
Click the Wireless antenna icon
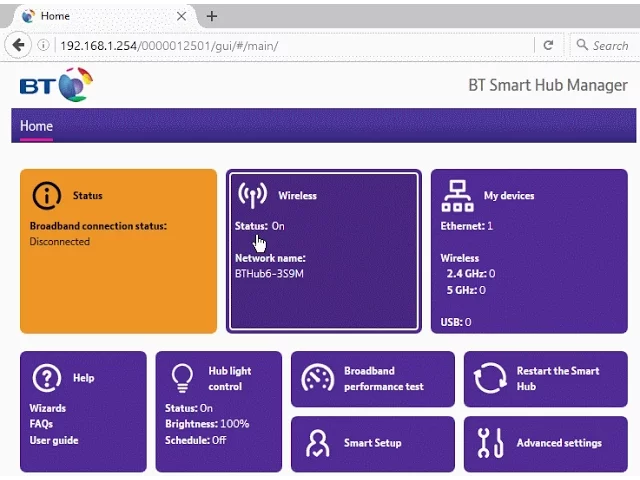pyautogui.click(x=252, y=195)
